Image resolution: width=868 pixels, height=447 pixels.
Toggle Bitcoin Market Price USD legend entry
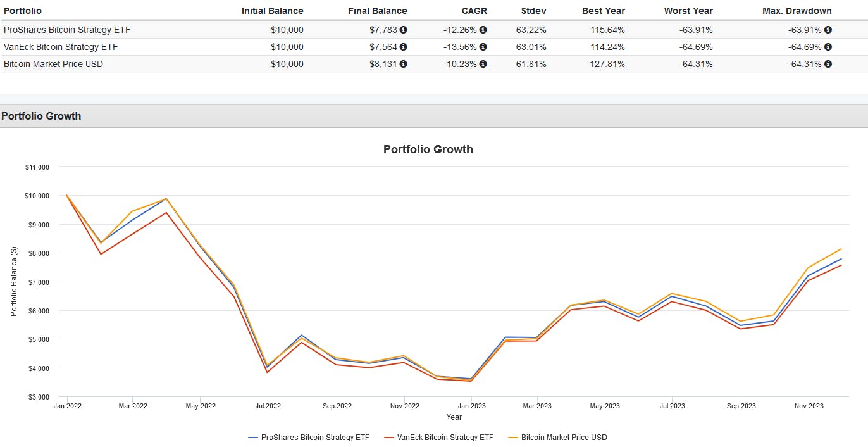click(564, 438)
